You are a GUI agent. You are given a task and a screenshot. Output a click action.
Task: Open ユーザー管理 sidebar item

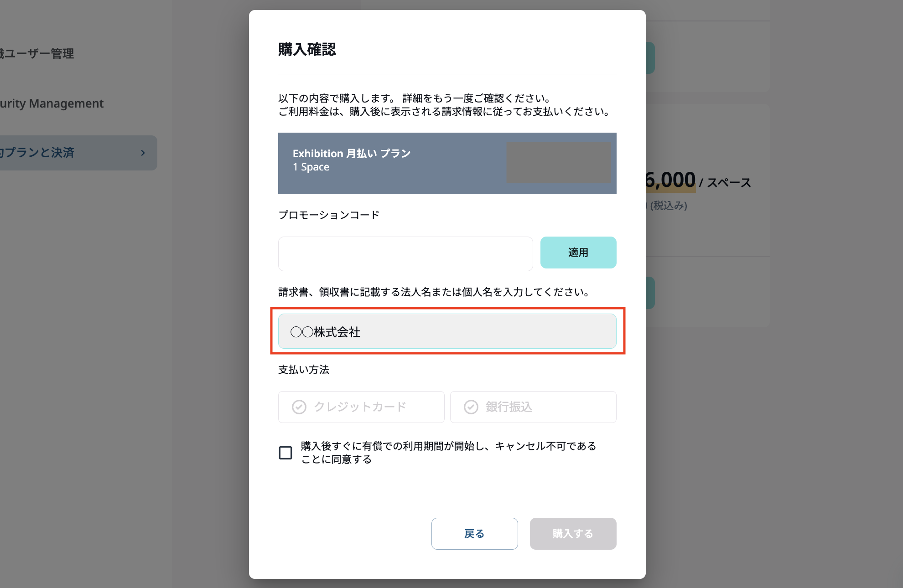(37, 54)
